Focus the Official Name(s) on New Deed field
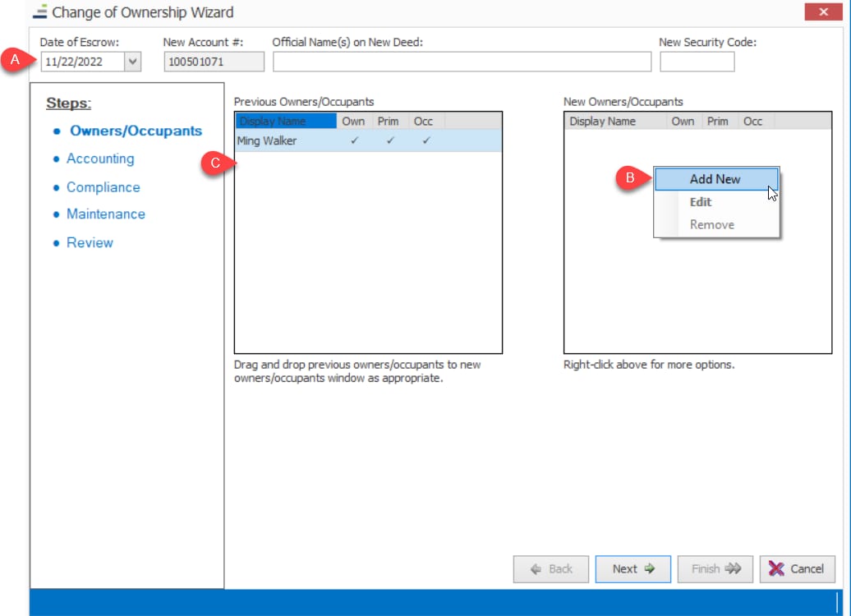This screenshot has width=851, height=616. coord(462,62)
